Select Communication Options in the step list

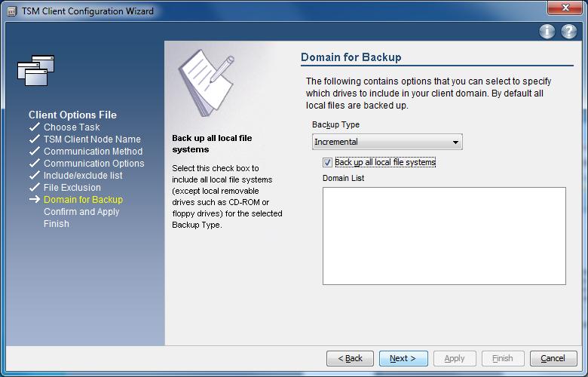click(93, 164)
